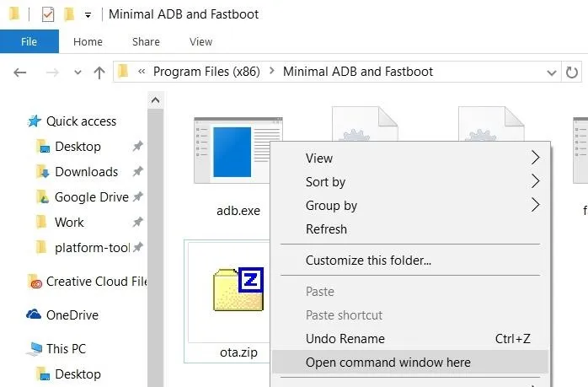Select the ota.zip archive icon
This screenshot has height=387, width=588.
[x=238, y=289]
